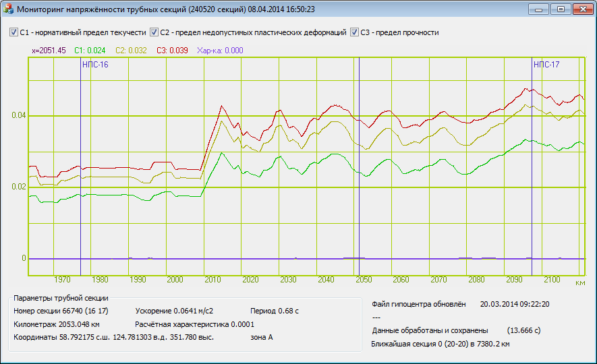Image resolution: width=597 pixels, height=364 pixels.
Task: Click the Ближайшая секция 0 (20-20) line
Action: click(x=440, y=344)
